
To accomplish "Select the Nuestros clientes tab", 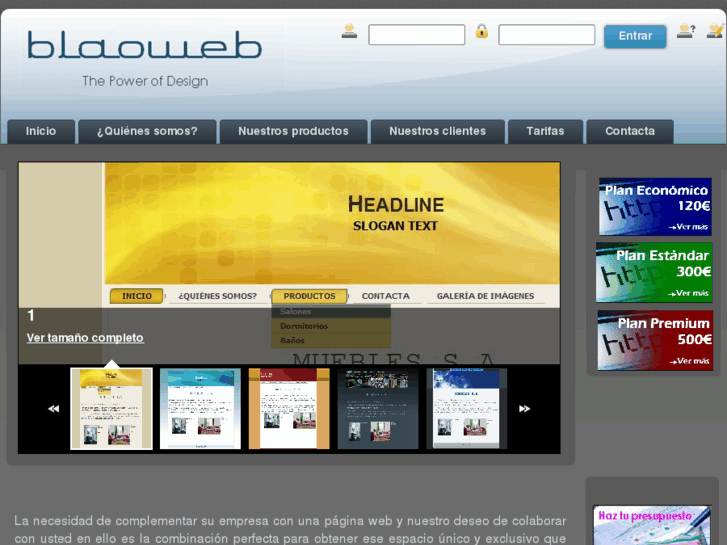I will click(x=437, y=131).
